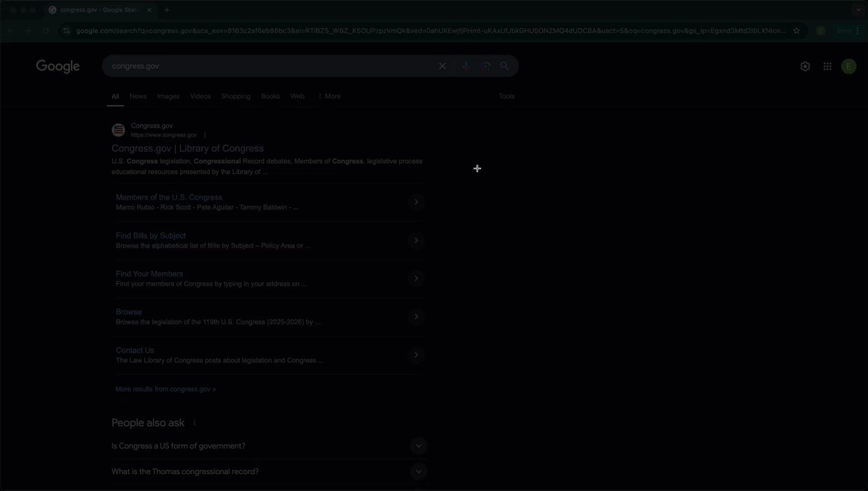Click the Error label in Chrome toolbar
The height and width of the screenshot is (491, 868).
(x=843, y=31)
